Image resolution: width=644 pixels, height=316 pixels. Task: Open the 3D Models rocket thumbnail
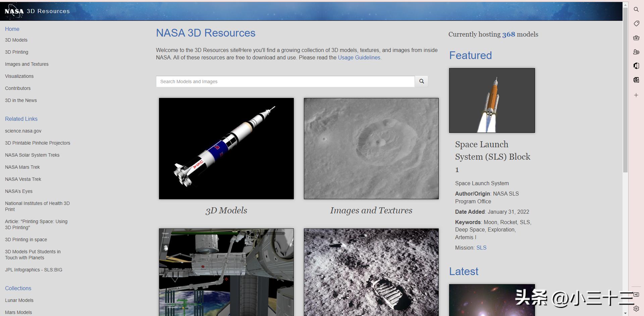coord(226,149)
